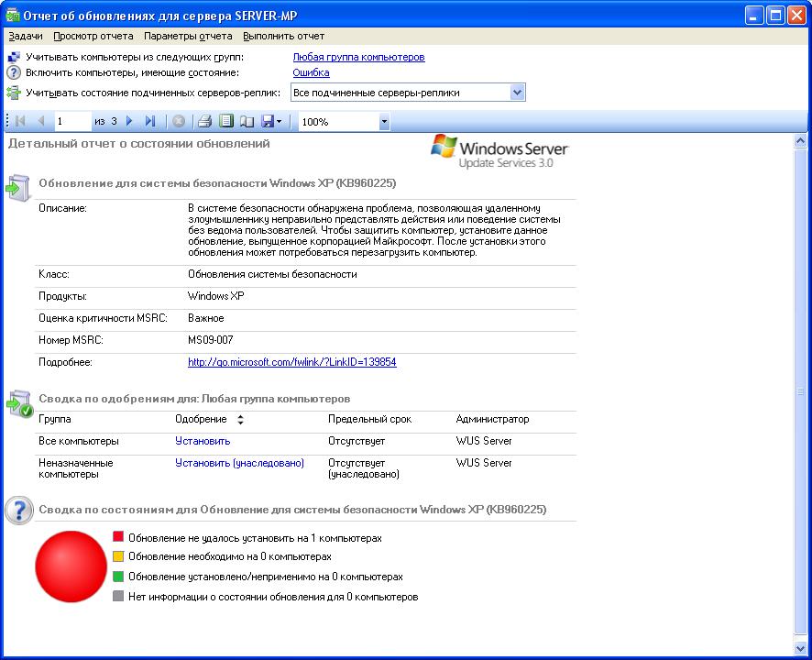This screenshot has width=812, height=660.
Task: Select Важное severity rating value
Action: (x=205, y=319)
